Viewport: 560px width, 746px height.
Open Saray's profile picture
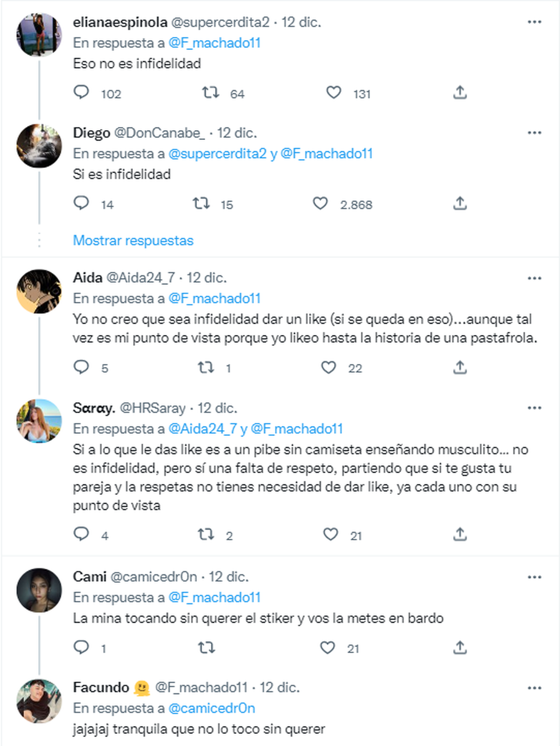click(x=39, y=421)
